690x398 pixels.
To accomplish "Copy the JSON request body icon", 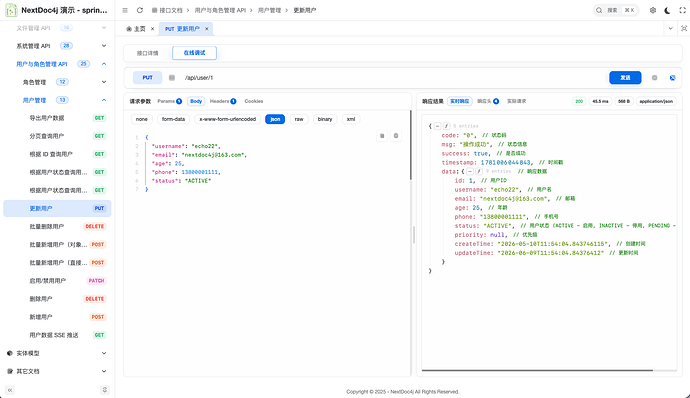I will [x=382, y=136].
